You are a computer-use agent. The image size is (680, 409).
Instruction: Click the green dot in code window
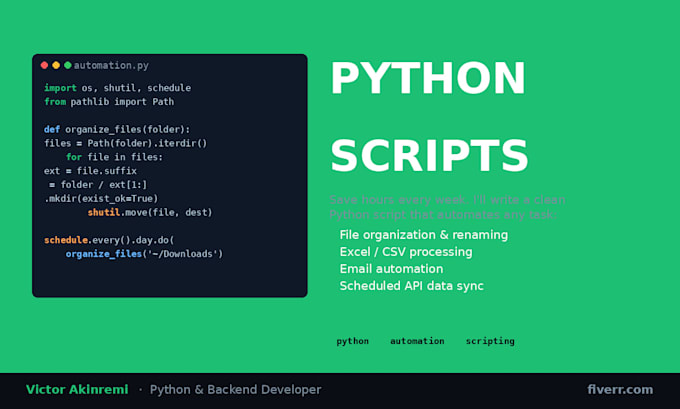(x=68, y=65)
